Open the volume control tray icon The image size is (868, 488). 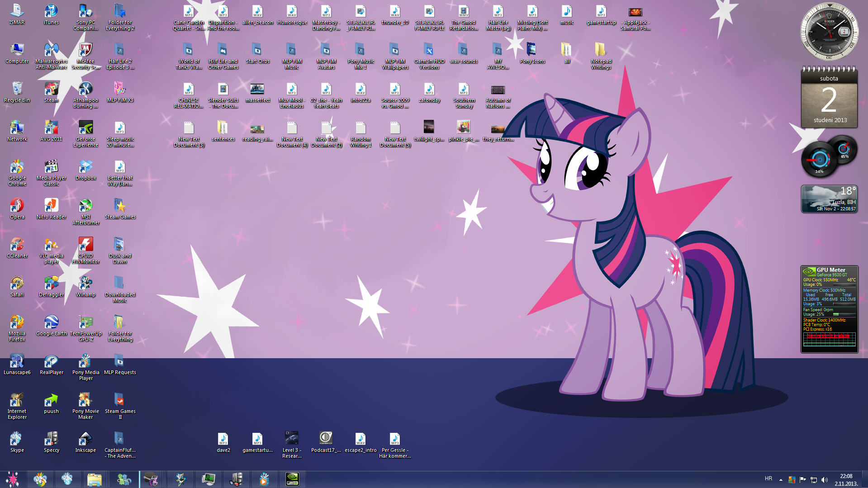[825, 480]
